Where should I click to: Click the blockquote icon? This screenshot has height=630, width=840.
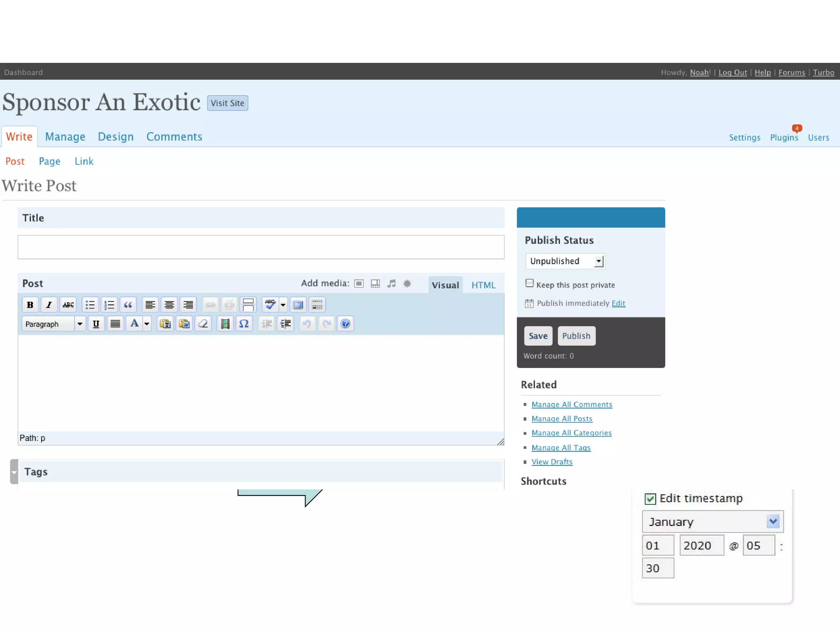tap(128, 305)
